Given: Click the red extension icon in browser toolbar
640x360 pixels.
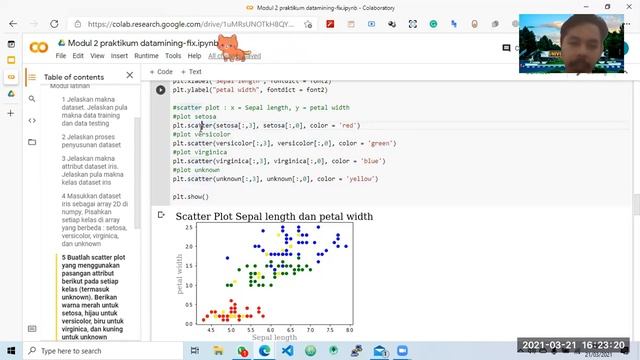Looking at the screenshot, I should (330, 24).
